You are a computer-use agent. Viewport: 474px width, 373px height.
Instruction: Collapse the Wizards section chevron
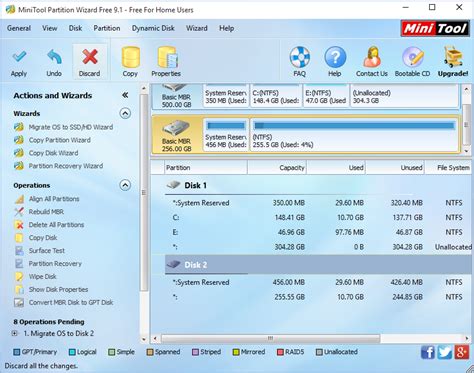125,114
